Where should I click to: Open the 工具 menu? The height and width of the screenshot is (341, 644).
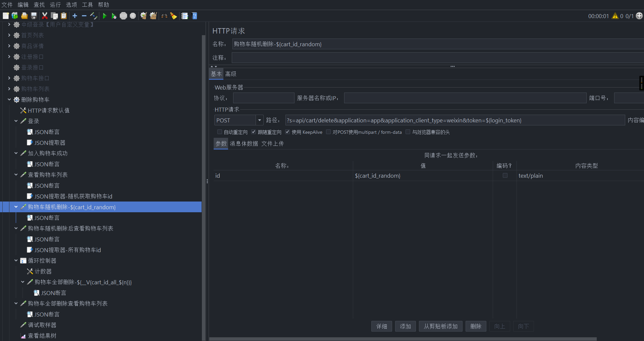tap(88, 5)
